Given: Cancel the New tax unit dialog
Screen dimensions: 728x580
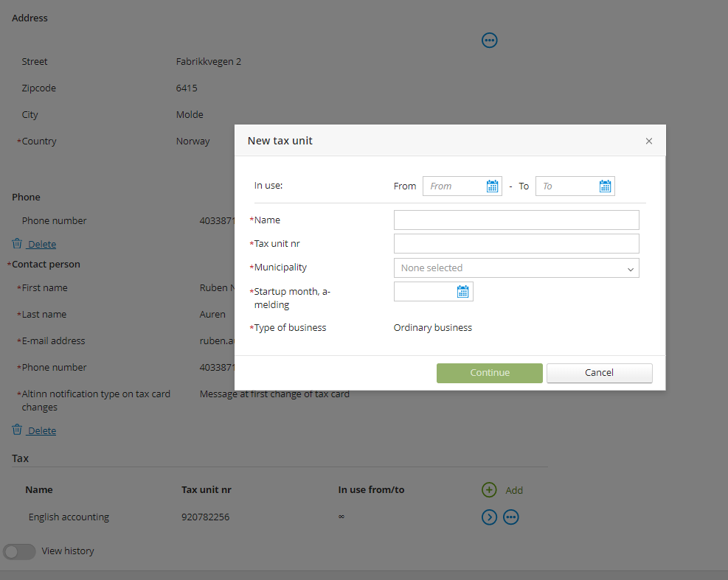Looking at the screenshot, I should (600, 373).
